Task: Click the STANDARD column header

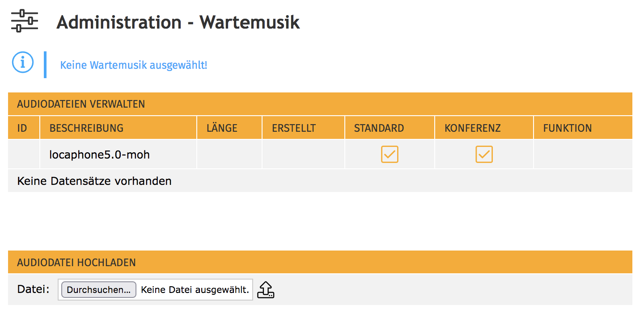Action: click(379, 128)
